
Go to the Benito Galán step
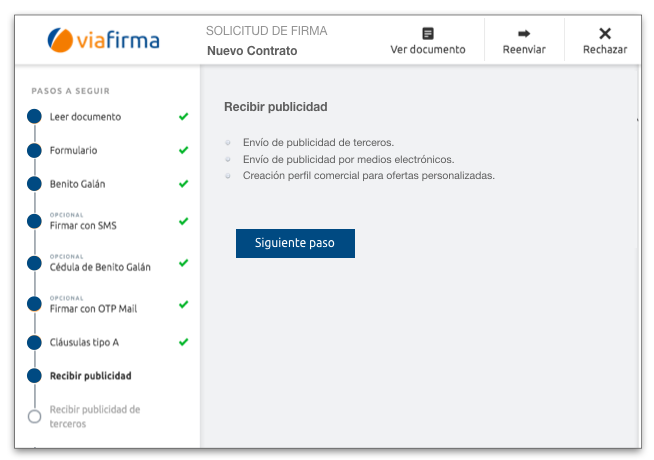point(78,184)
